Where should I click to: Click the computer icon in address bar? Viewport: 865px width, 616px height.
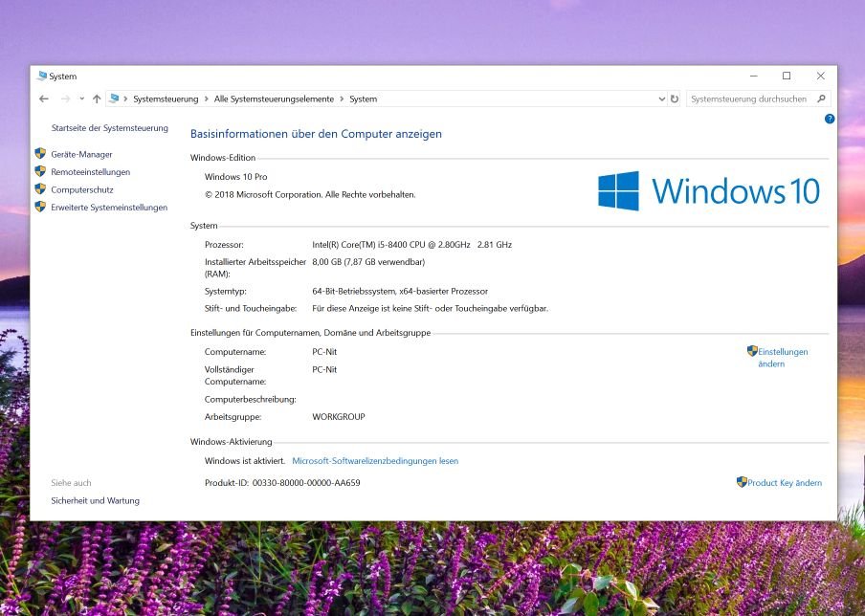(114, 99)
